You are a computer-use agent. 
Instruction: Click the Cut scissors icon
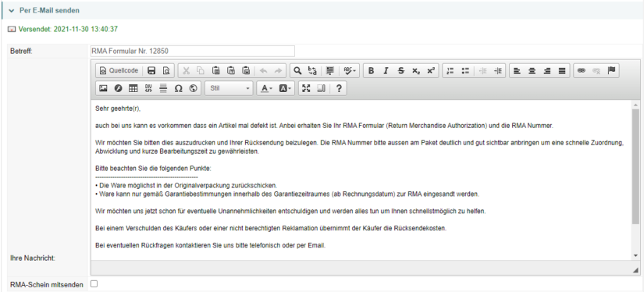186,70
